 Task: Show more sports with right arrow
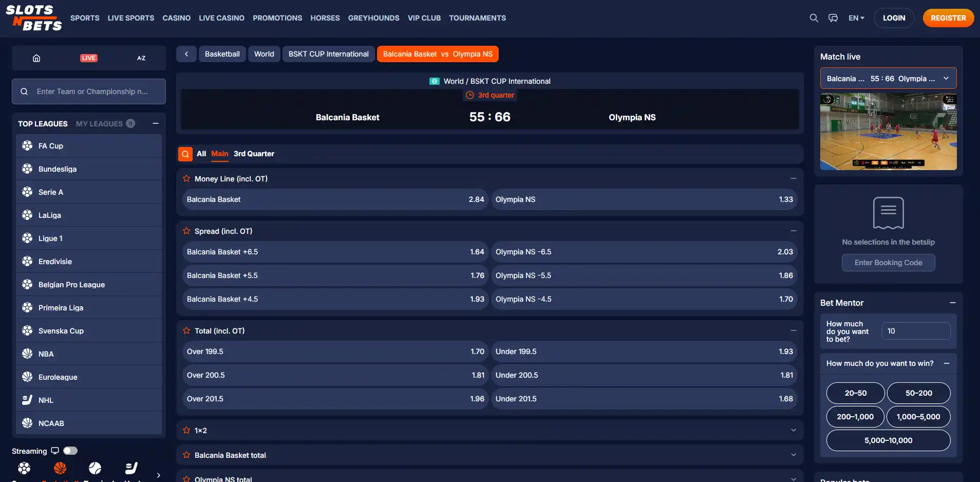click(x=158, y=475)
